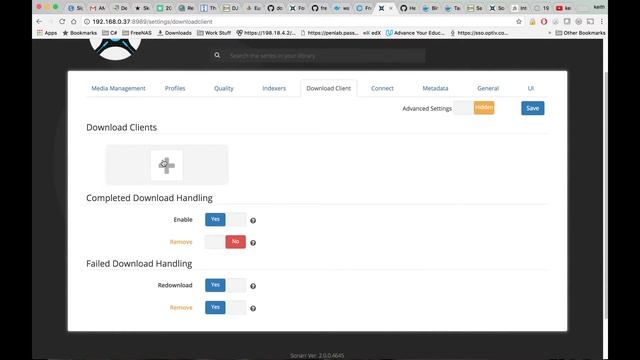Open the Advance Your Educ... bookmark
Image resolution: width=640 pixels, height=360 pixels.
(415, 33)
